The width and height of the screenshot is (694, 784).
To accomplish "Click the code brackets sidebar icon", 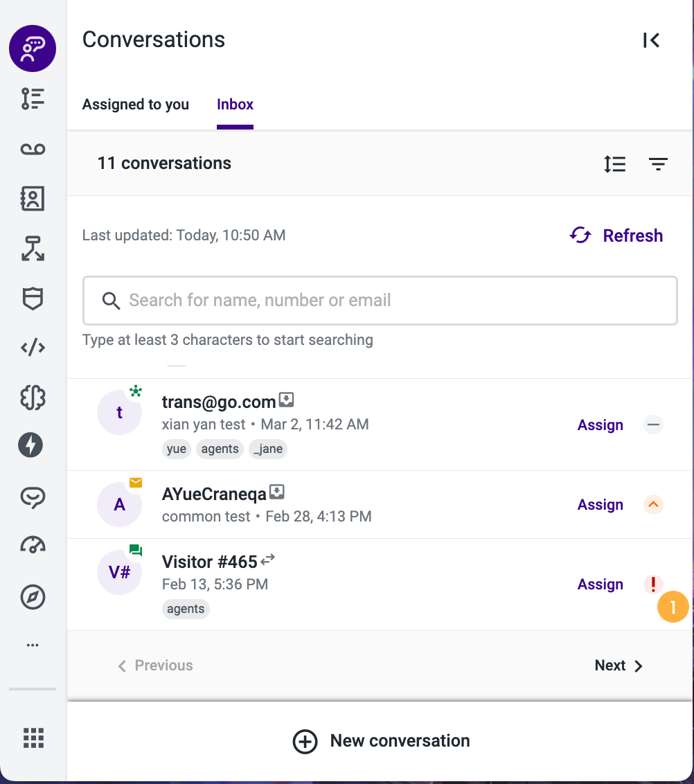I will coord(33,347).
